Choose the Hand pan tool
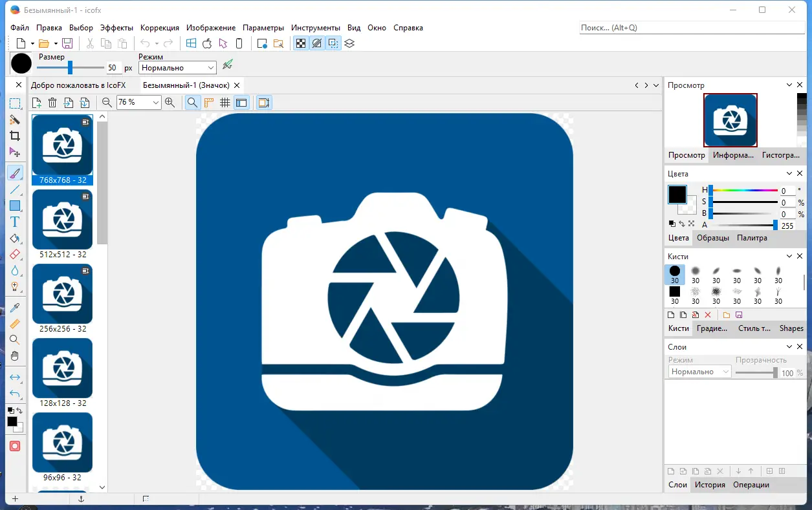 [15, 356]
